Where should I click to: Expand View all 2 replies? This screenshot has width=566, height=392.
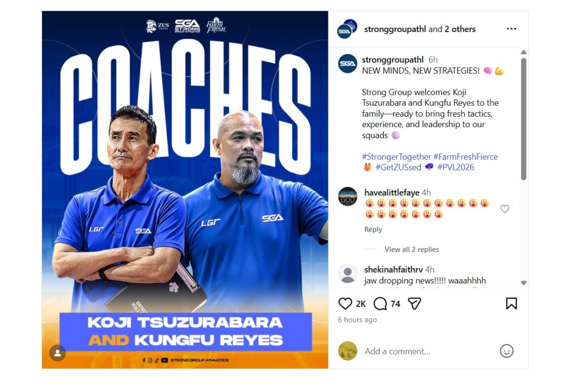411,249
